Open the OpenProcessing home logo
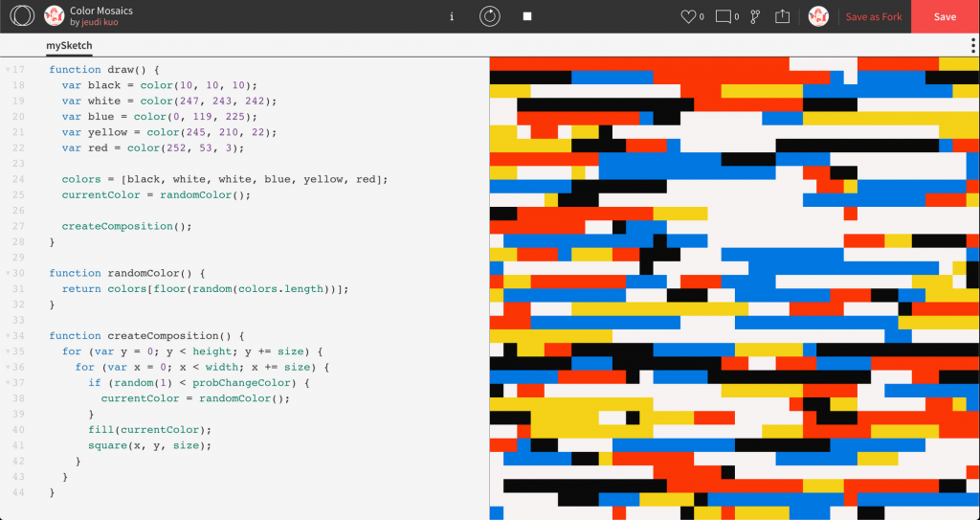The height and width of the screenshot is (520, 980). click(x=22, y=15)
